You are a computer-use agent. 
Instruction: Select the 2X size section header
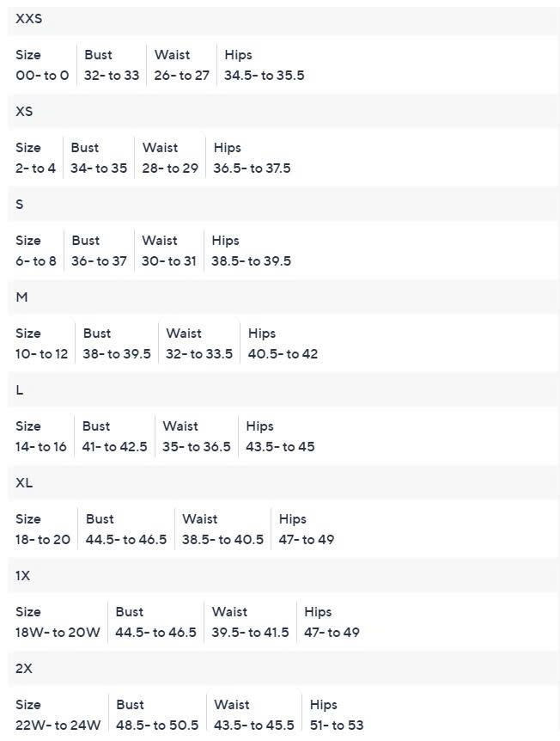(24, 669)
